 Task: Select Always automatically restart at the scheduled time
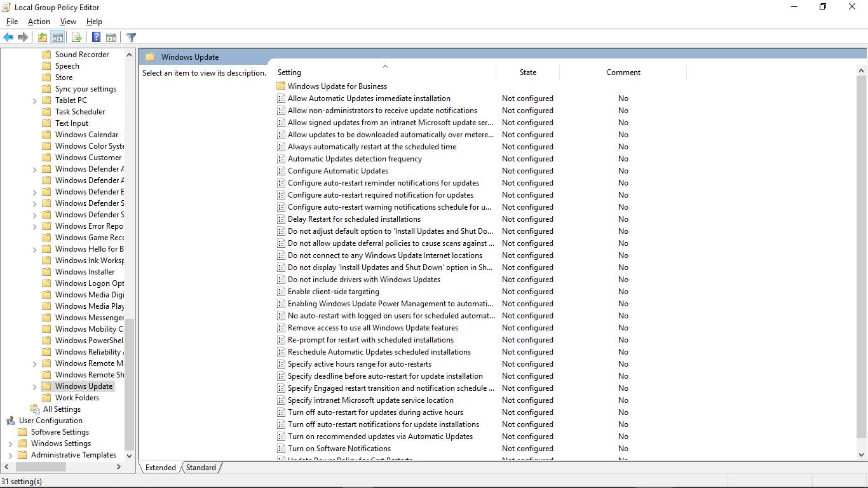[x=372, y=147]
